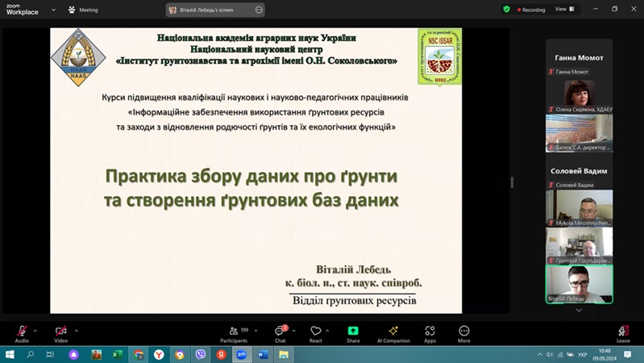Select Соловей Вадим participant tile

[579, 171]
